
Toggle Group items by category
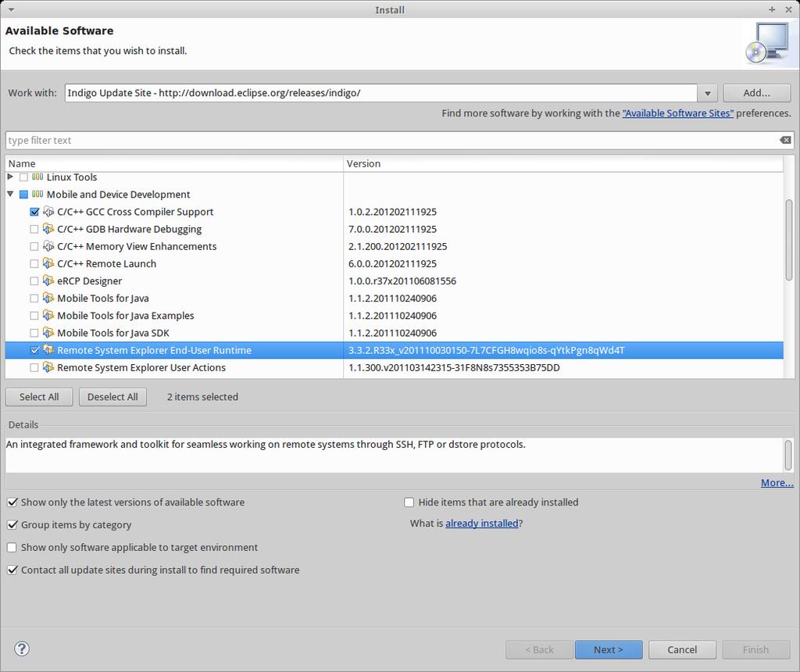tap(12, 525)
